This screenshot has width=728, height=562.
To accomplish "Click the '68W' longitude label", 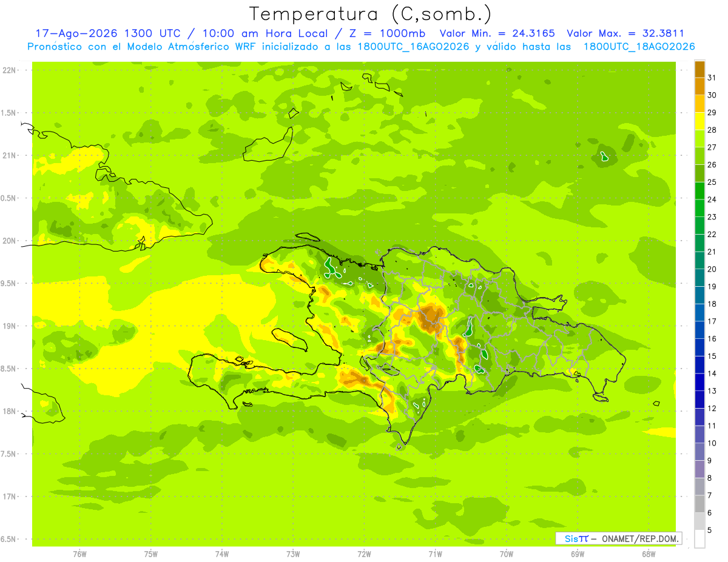I will tap(649, 555).
